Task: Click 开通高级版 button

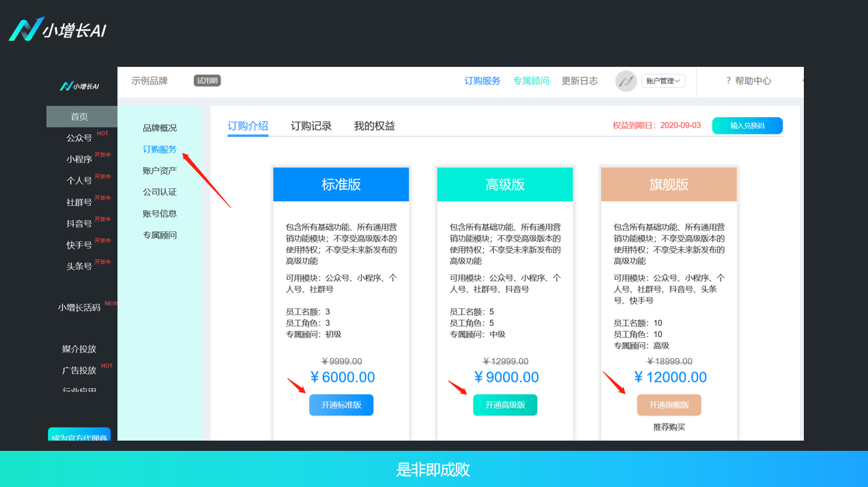Action: tap(505, 405)
